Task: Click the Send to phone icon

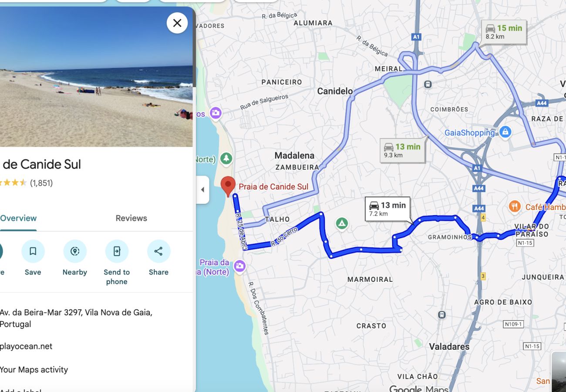Action: 117,251
